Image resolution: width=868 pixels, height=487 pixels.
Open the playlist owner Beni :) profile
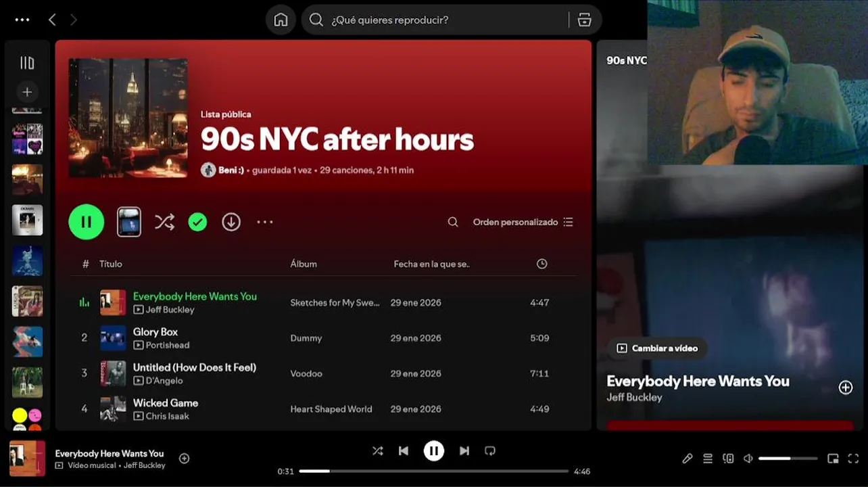click(232, 170)
